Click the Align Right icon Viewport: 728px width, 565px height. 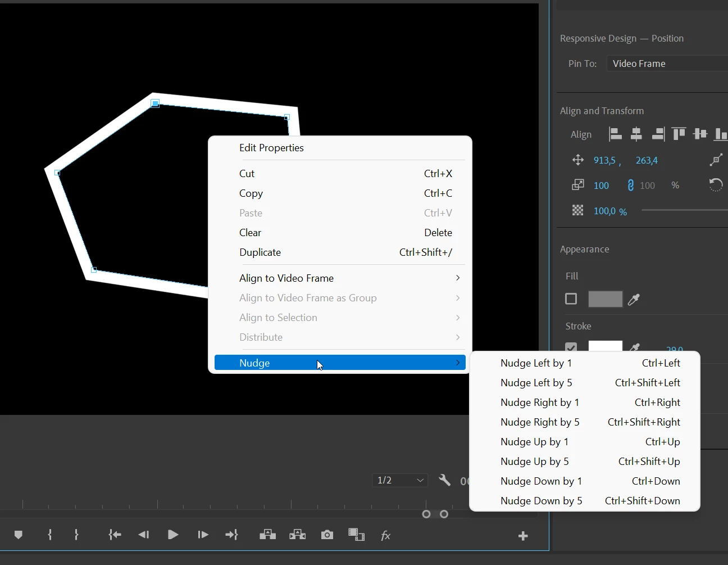click(658, 134)
